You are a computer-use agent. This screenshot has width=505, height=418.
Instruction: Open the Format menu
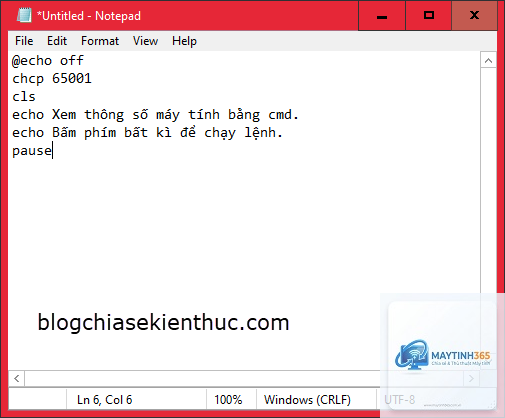[100, 41]
